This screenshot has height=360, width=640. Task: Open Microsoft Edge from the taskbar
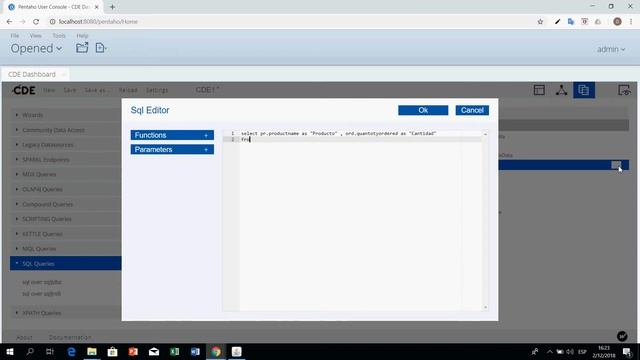(x=71, y=351)
